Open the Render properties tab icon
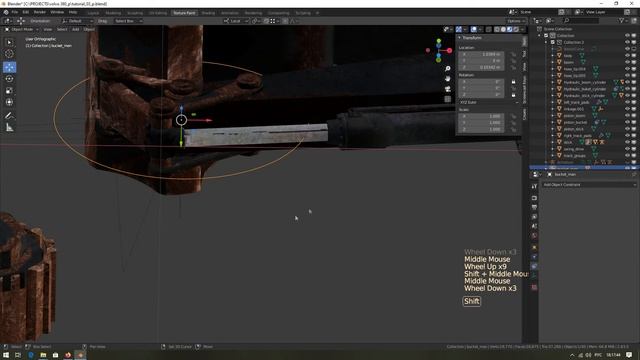This screenshot has width=640, height=360. pyautogui.click(x=534, y=198)
